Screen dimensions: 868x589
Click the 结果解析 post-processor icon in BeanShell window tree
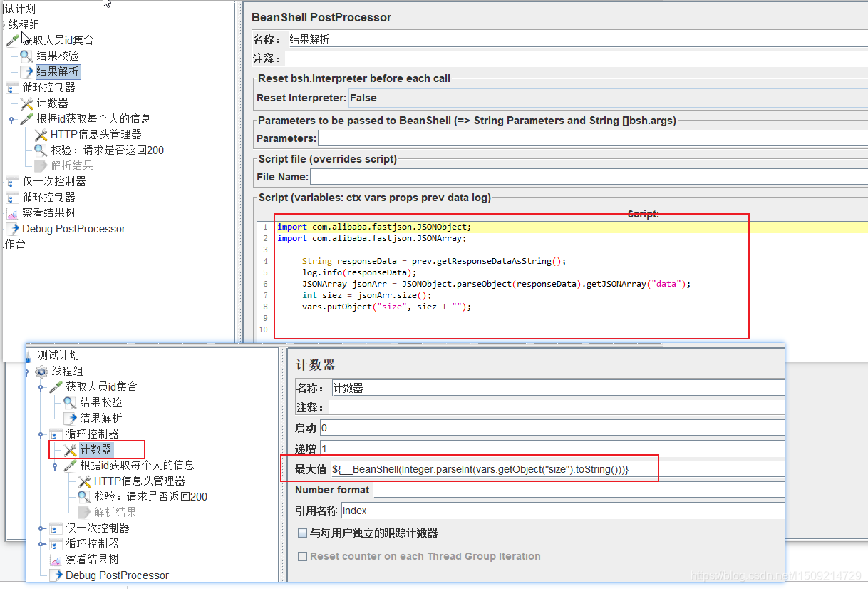tap(26, 71)
